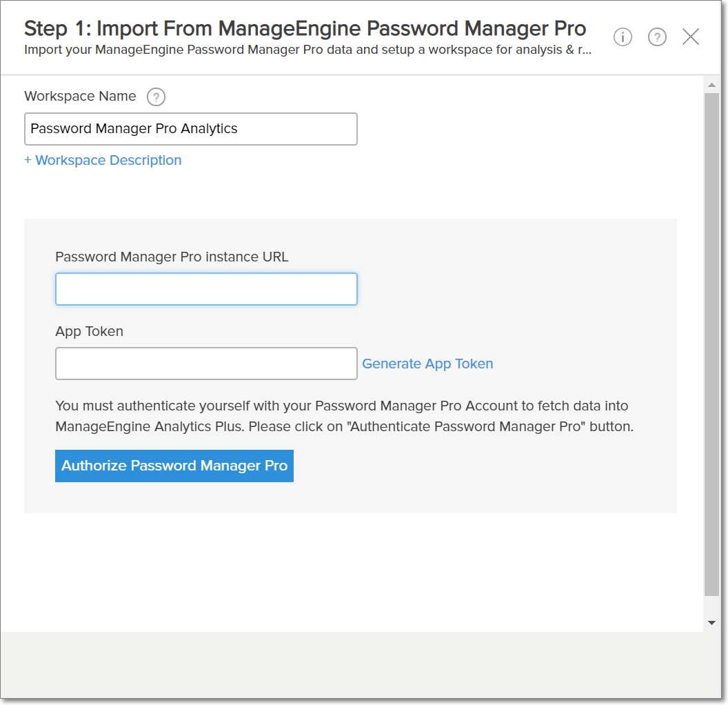Open help via header question mark icon
This screenshot has height=705, width=728.
pyautogui.click(x=657, y=37)
